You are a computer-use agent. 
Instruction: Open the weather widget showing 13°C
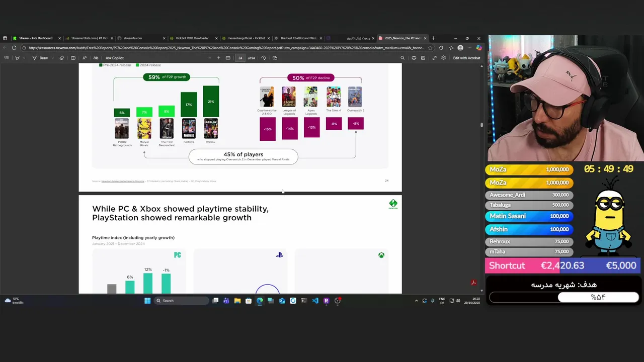click(14, 301)
